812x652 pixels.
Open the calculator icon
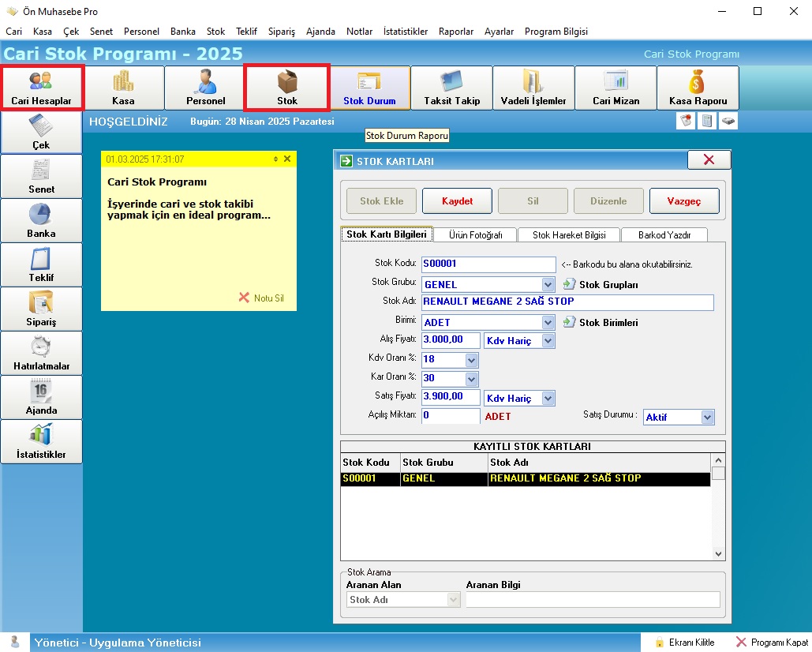(707, 122)
